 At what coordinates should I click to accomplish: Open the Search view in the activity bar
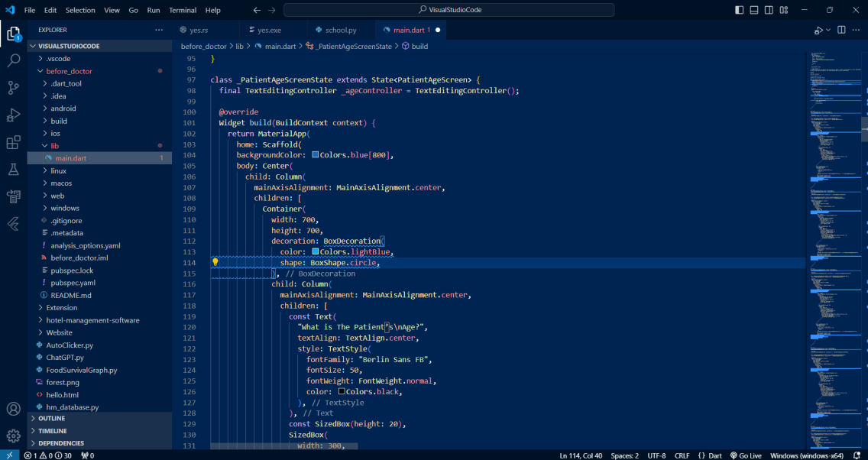(13, 61)
